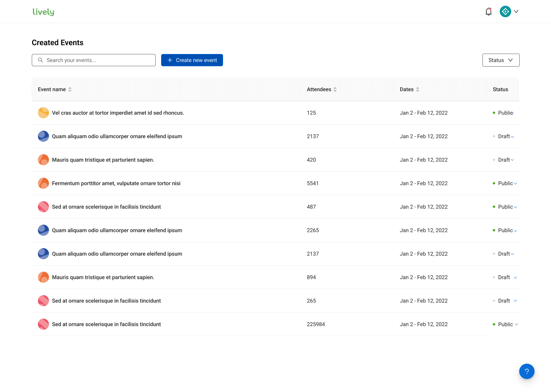This screenshot has width=551, height=392.
Task: Click the plus icon inside Create new event
Action: coord(170,60)
